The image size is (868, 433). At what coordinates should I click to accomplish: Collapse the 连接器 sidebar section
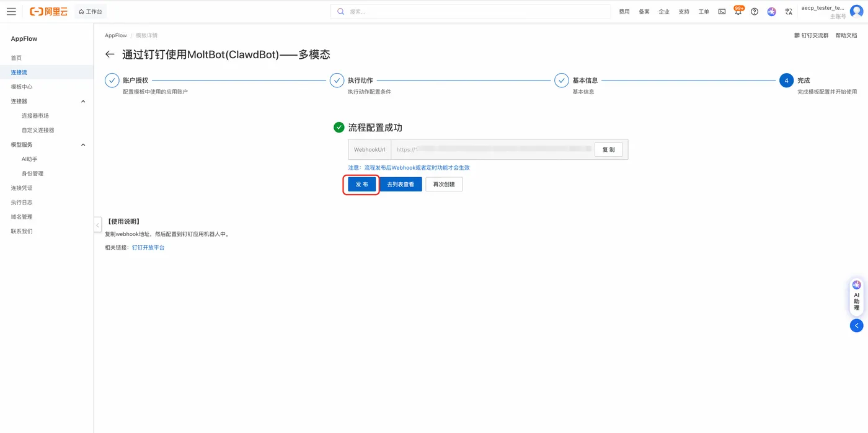84,101
